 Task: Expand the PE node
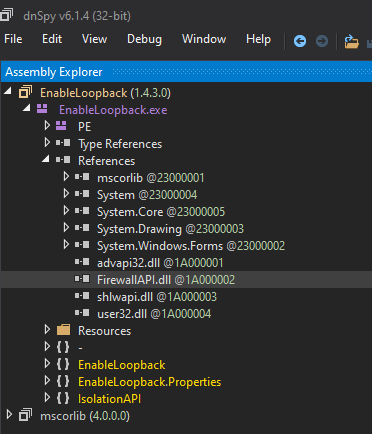tap(47, 126)
